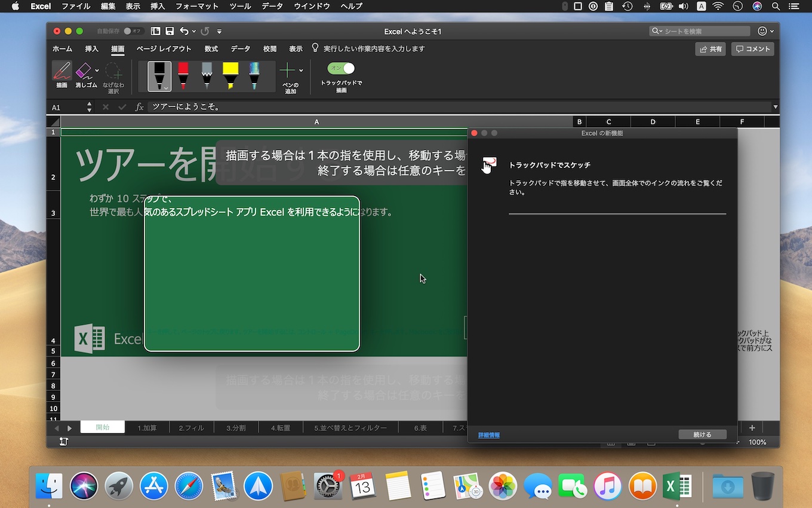Click the formula bar confirm checkmark icon
This screenshot has width=812, height=508.
pyautogui.click(x=122, y=107)
